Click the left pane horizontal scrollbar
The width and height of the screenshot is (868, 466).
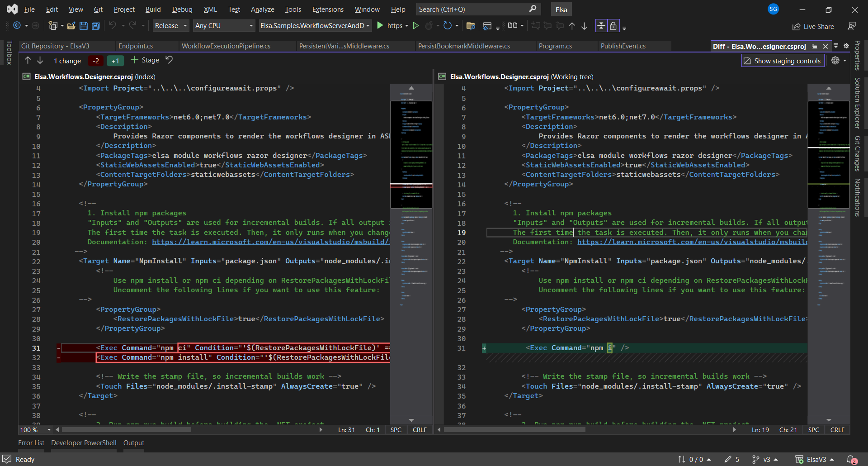[x=127, y=430]
